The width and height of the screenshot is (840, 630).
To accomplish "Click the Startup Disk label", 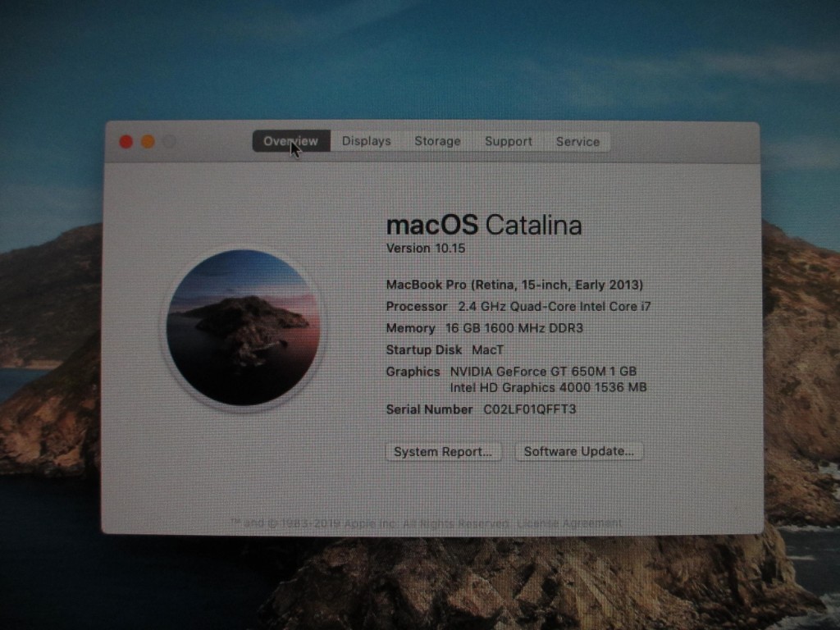I will 424,349.
